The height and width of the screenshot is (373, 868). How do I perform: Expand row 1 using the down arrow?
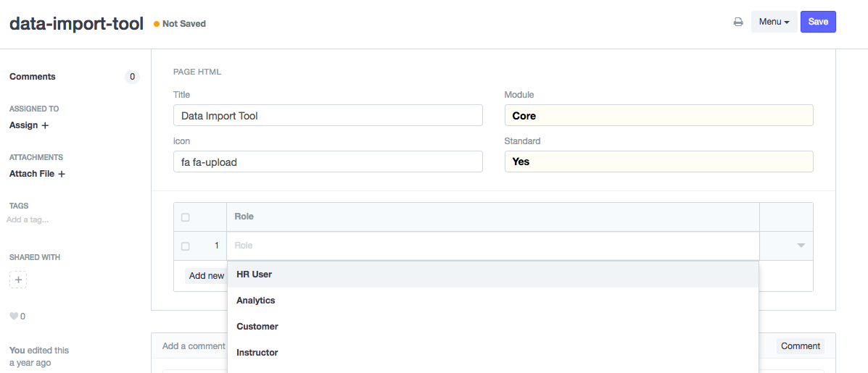click(801, 246)
